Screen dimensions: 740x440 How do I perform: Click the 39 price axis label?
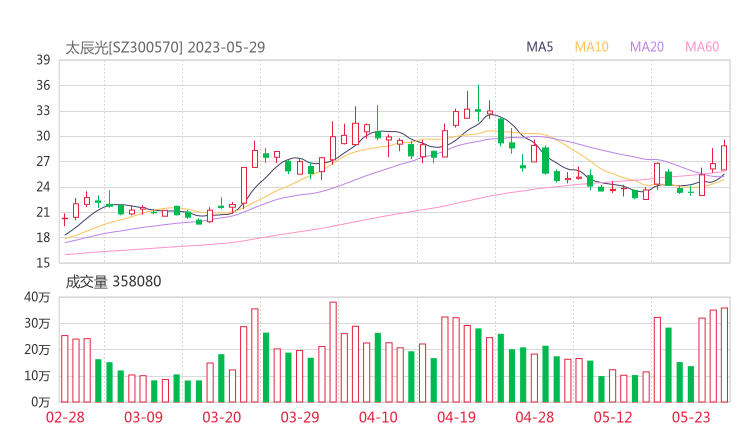click(x=43, y=60)
